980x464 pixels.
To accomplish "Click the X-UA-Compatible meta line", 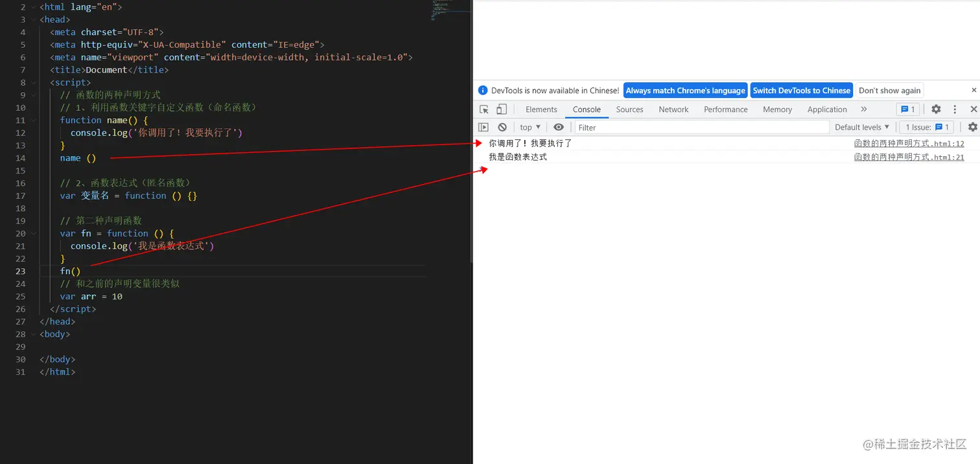I will tap(187, 45).
